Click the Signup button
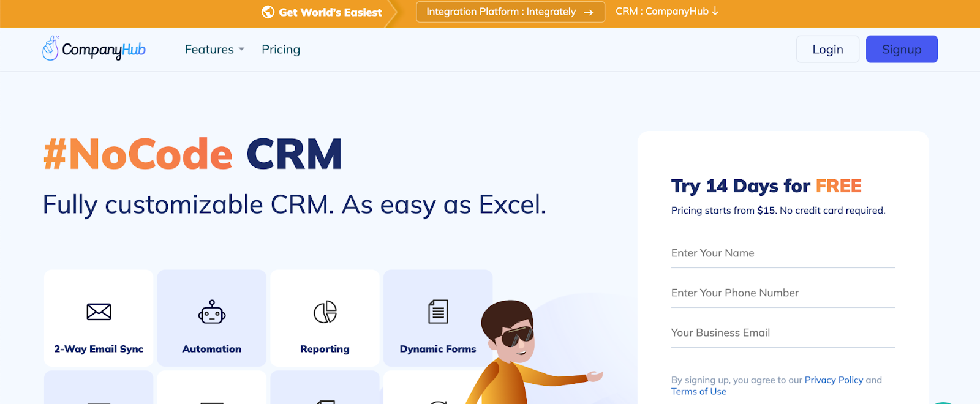 pos(902,49)
